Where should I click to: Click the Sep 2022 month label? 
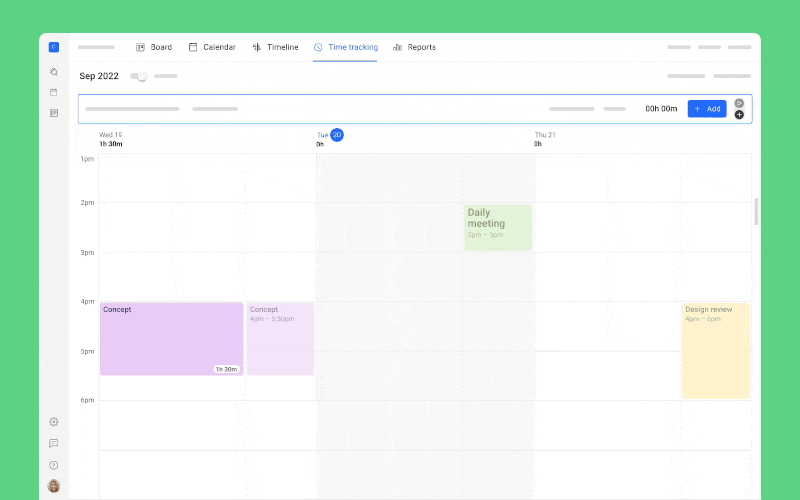point(99,76)
